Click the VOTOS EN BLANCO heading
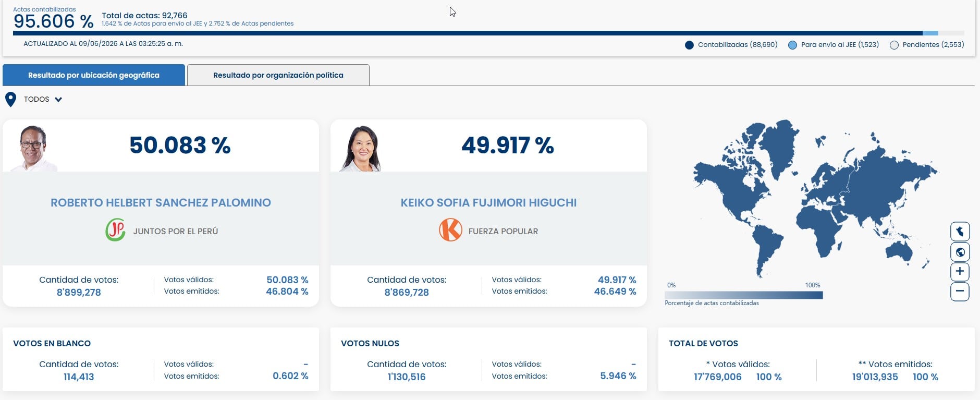The width and height of the screenshot is (980, 400). coord(52,343)
